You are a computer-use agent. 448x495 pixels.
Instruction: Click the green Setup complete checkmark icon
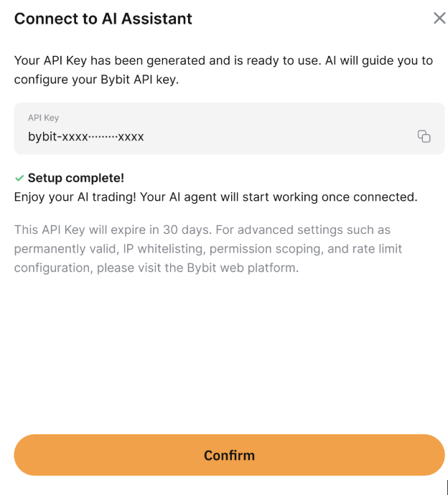[19, 179]
